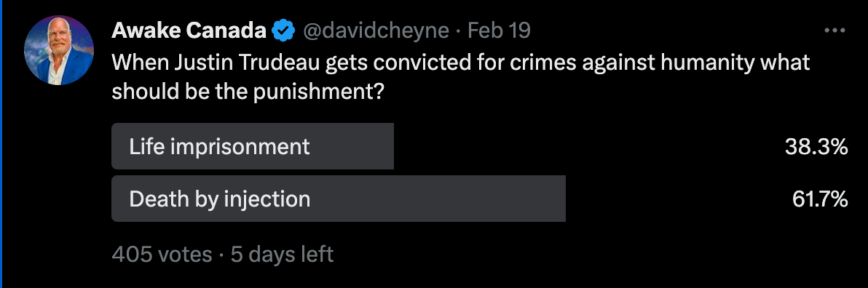Click the tweet line mentioning Justin Trudeau
The width and height of the screenshot is (868, 288).
click(460, 63)
